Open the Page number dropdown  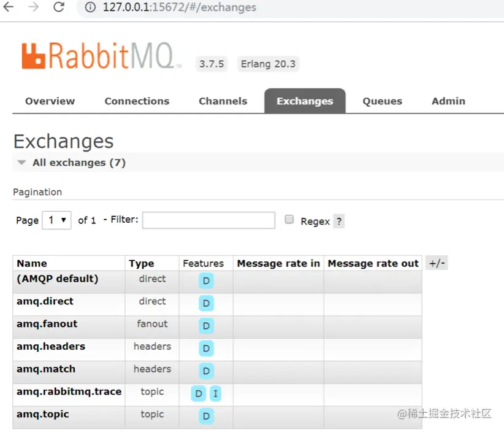click(x=56, y=220)
